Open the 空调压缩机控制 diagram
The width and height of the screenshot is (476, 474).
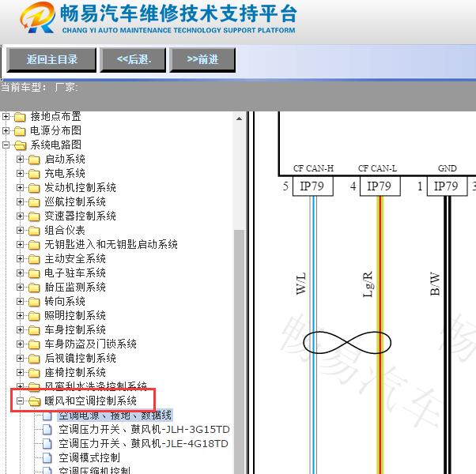pos(94,470)
